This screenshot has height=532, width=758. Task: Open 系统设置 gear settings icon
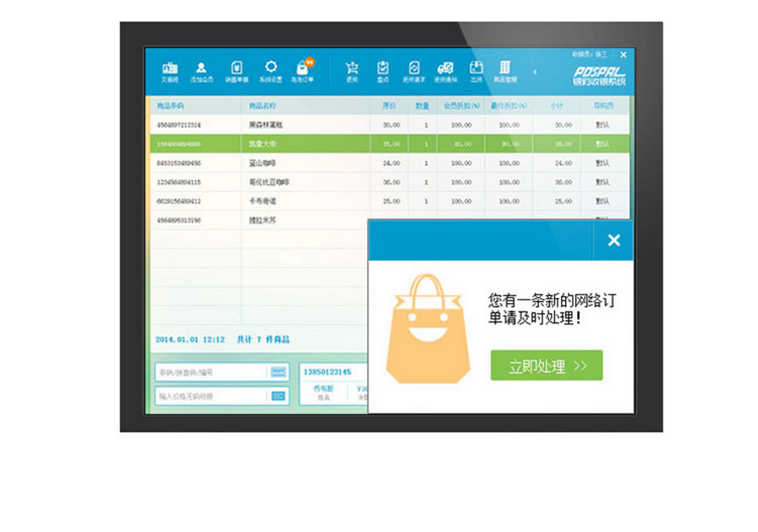pos(270,71)
